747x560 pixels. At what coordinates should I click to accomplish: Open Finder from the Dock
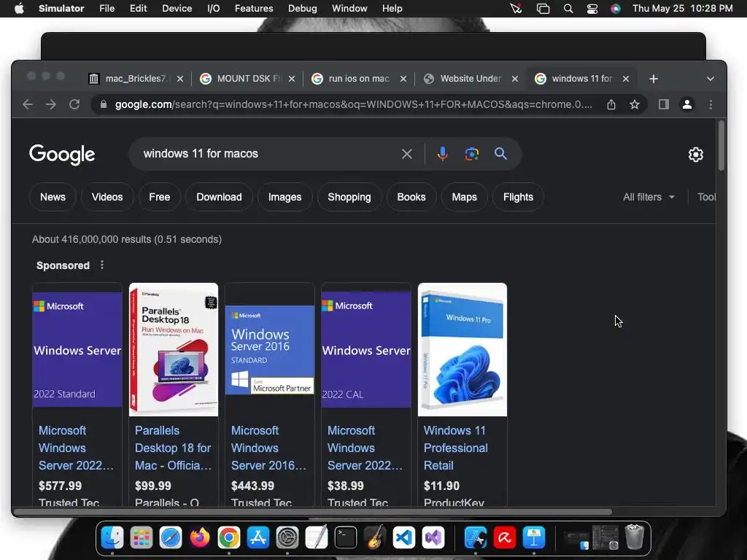(112, 538)
